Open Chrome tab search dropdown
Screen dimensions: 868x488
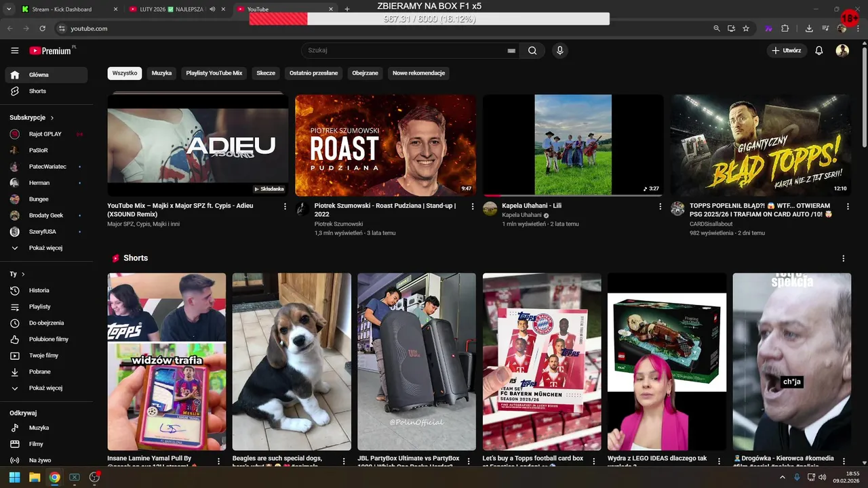9,9
